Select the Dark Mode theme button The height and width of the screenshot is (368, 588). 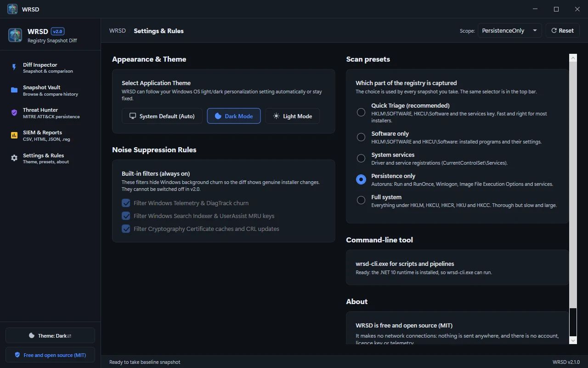(234, 116)
